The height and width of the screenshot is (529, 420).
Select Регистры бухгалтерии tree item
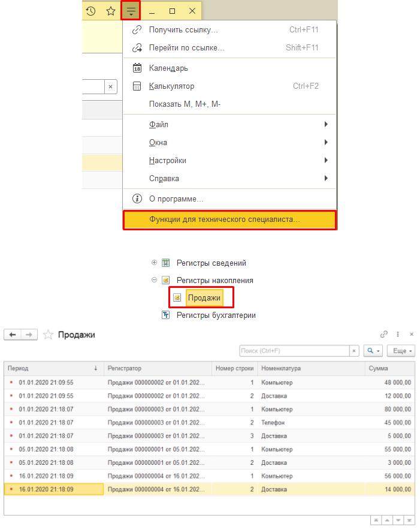point(216,315)
